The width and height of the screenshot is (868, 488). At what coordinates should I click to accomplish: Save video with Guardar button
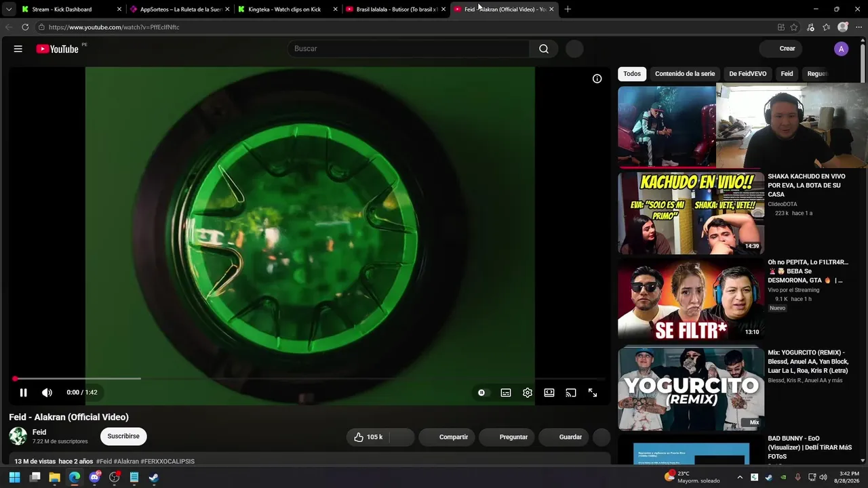tap(565, 437)
